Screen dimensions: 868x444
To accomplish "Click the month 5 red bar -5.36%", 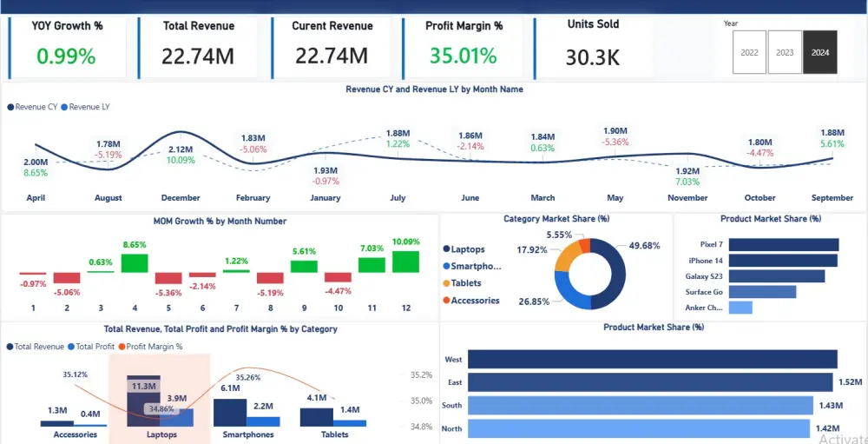I will (168, 278).
